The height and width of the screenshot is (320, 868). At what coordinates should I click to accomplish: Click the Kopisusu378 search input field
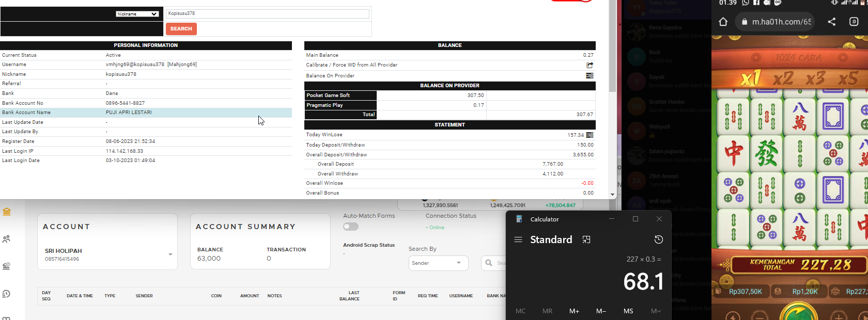coord(268,14)
